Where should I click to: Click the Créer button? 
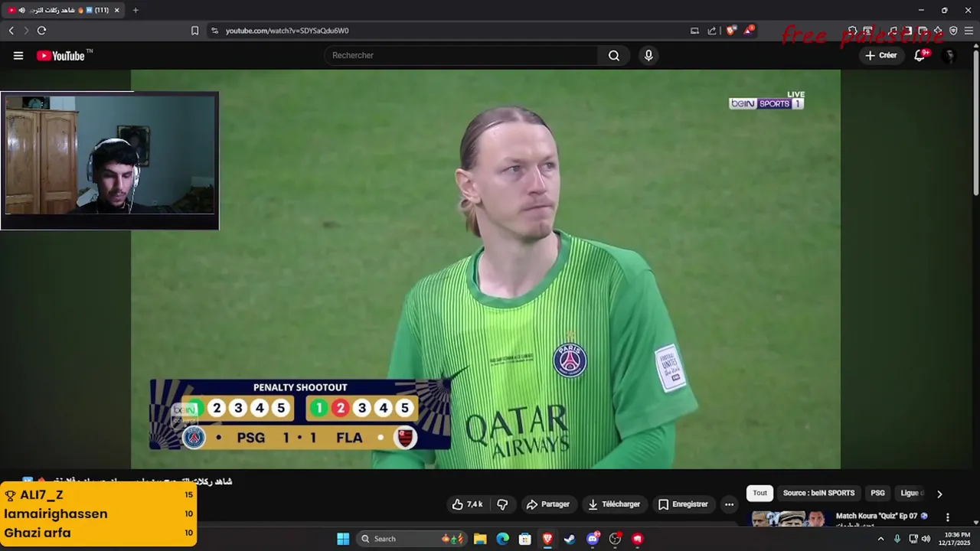pyautogui.click(x=881, y=55)
